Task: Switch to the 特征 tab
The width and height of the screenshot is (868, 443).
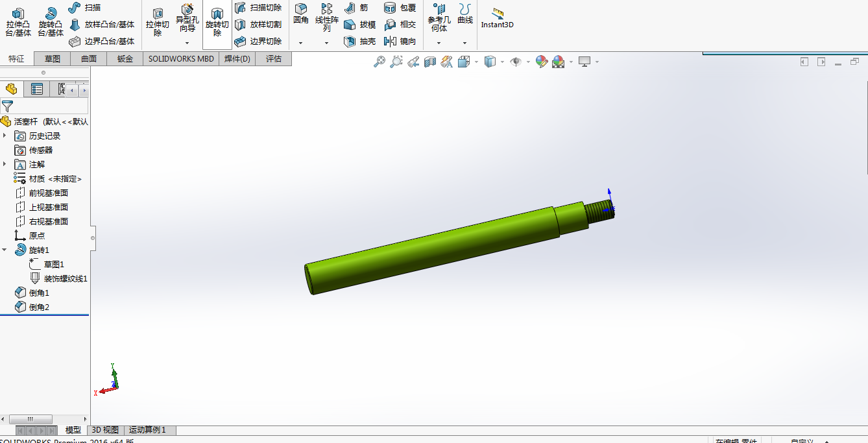Action: coord(17,59)
